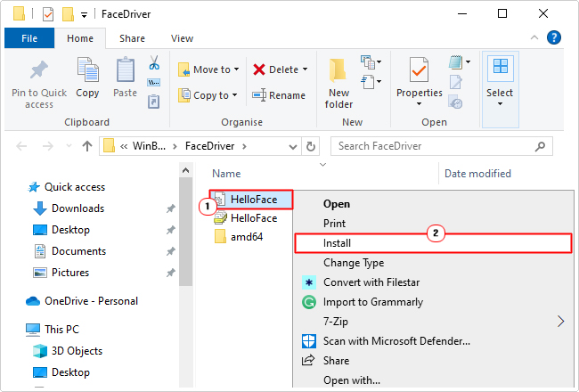Open the address bar history dropdown
579x392 pixels.
(x=293, y=147)
